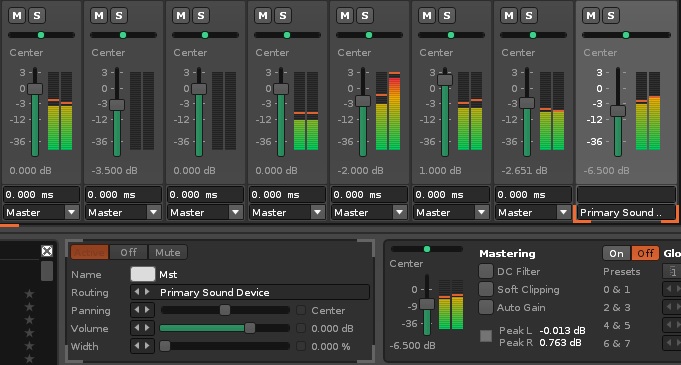Mute the track showing -2.000 dB
The image size is (681, 365).
tap(345, 16)
